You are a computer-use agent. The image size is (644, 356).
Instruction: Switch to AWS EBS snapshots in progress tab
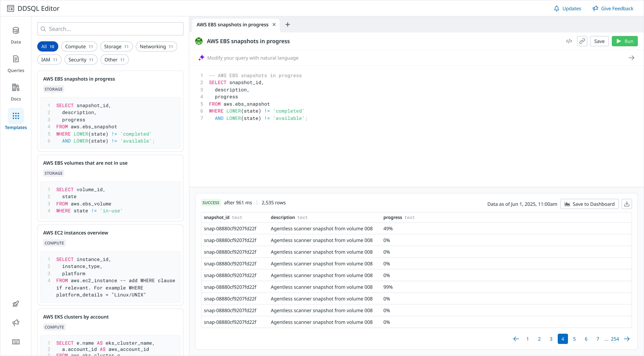click(232, 24)
